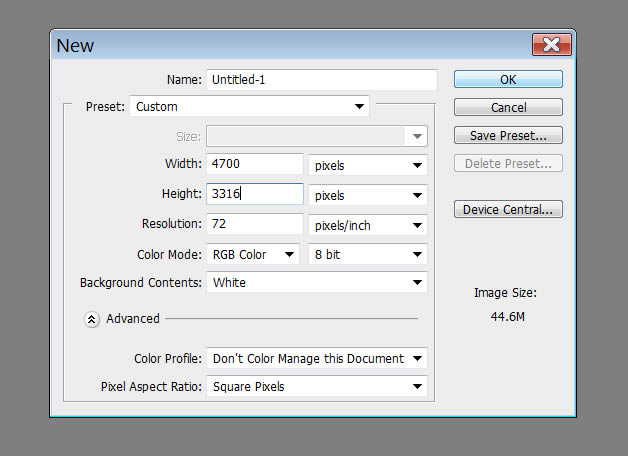Open the Color Mode RGB Color dropdown

[x=253, y=254]
